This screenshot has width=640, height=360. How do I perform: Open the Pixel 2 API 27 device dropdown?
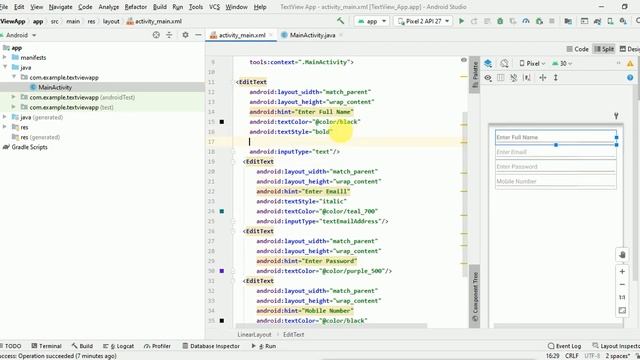click(423, 21)
